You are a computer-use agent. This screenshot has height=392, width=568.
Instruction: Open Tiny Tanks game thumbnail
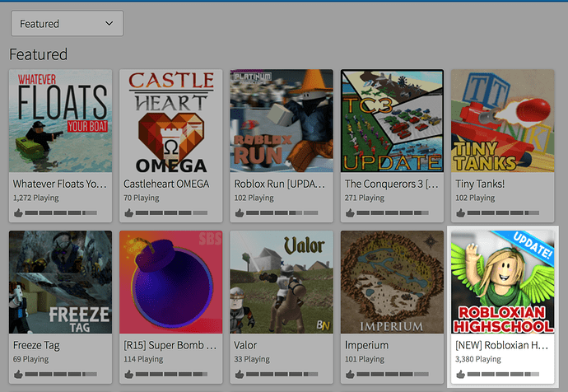[x=502, y=120]
